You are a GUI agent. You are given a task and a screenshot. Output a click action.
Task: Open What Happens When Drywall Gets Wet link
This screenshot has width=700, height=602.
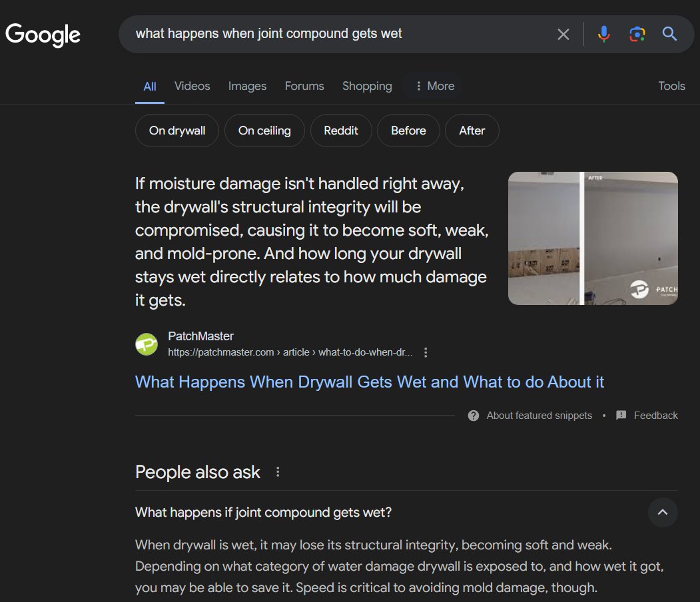coord(369,382)
